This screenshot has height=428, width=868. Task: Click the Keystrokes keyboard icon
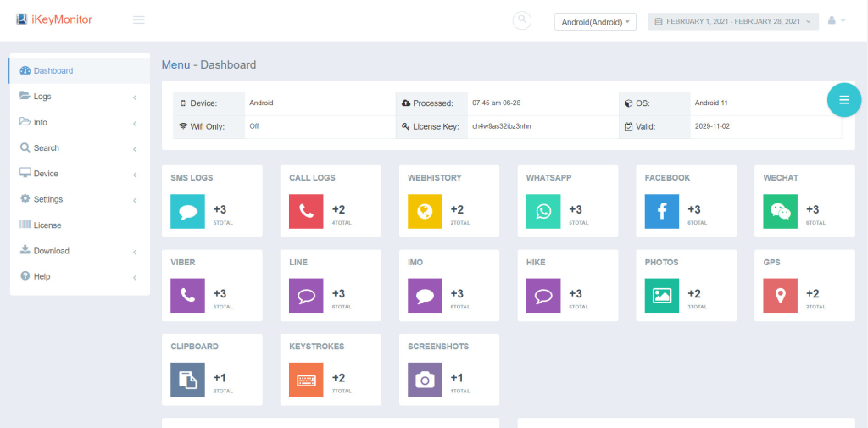click(x=306, y=380)
